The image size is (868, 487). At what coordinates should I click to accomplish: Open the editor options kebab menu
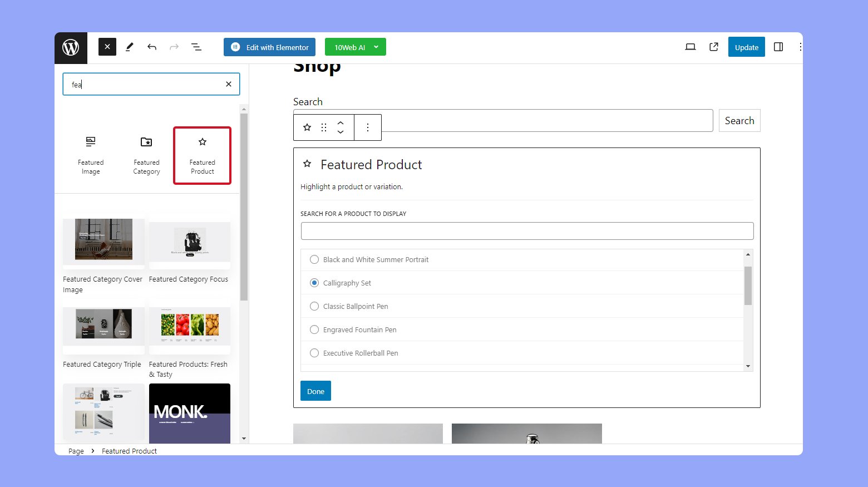tap(800, 47)
